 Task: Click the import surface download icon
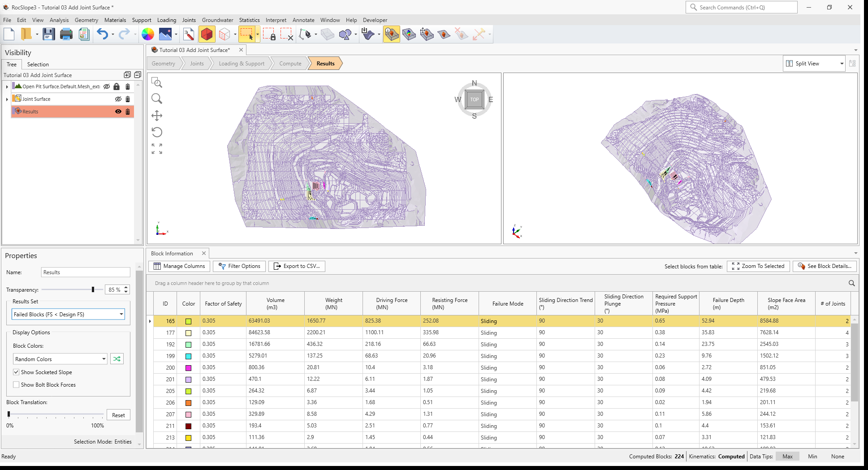click(x=368, y=34)
